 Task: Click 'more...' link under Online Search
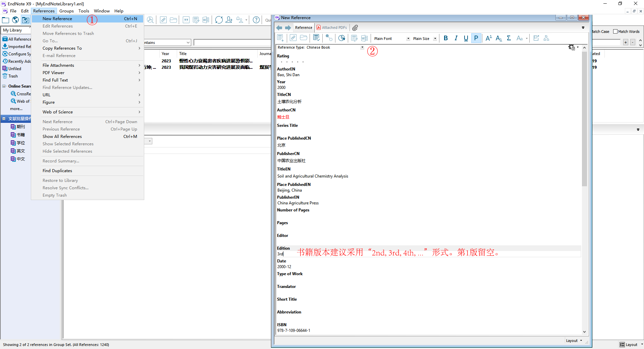16,109
